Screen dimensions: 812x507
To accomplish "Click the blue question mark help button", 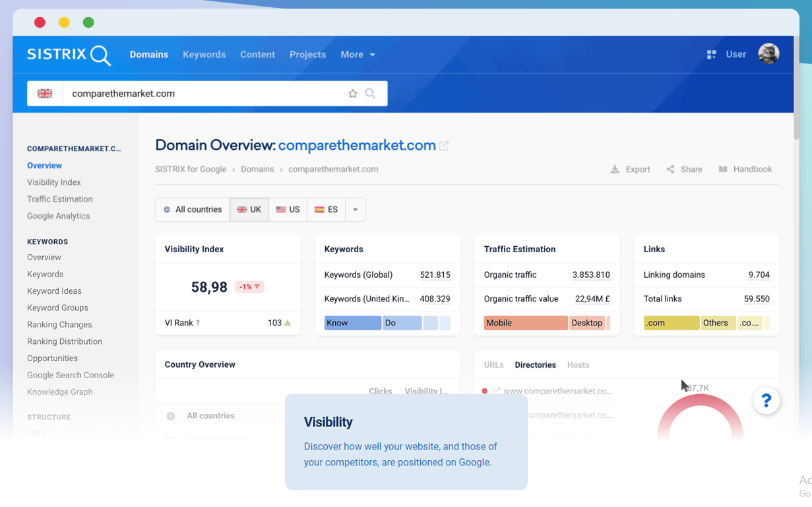I will tap(766, 401).
